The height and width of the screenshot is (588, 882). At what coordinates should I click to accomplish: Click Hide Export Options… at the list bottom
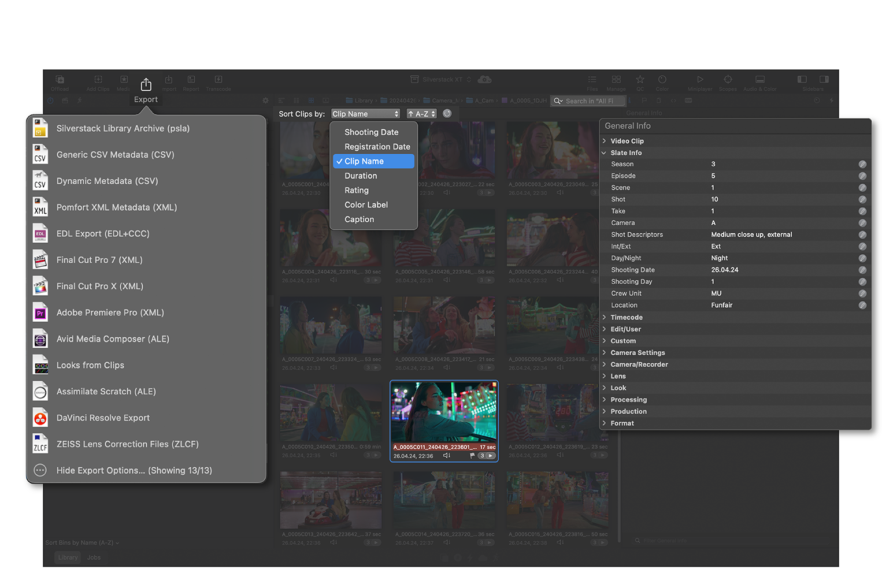click(134, 470)
